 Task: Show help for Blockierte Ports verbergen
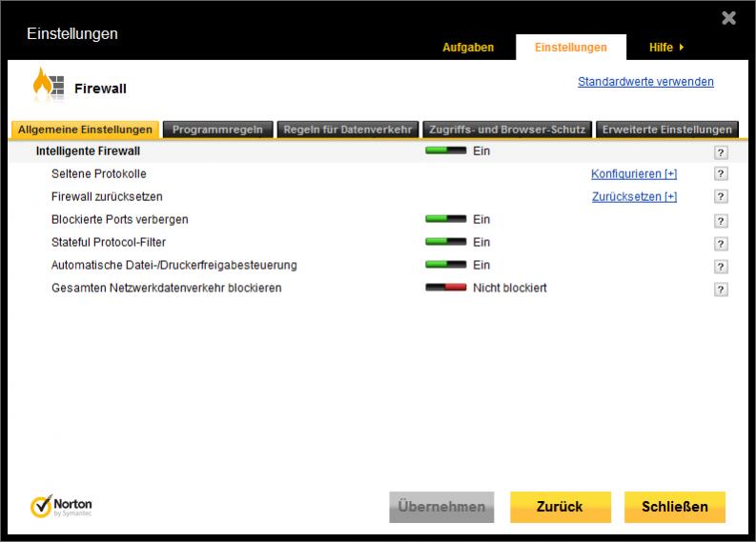721,221
